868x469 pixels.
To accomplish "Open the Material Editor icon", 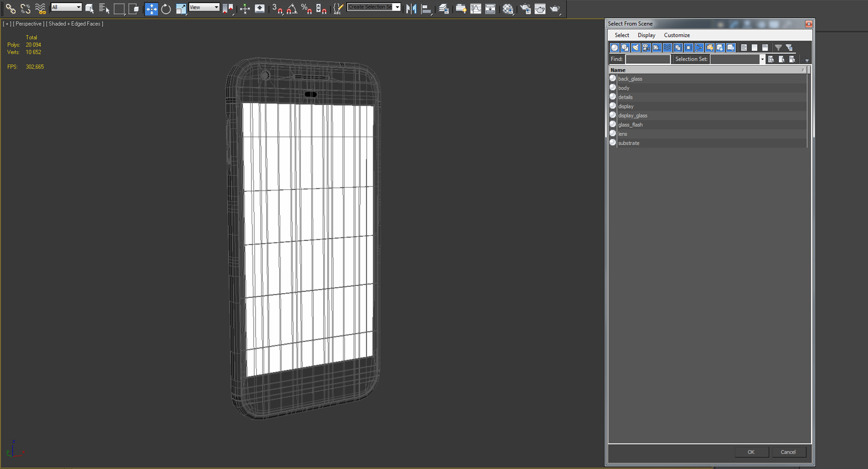I will click(x=508, y=9).
